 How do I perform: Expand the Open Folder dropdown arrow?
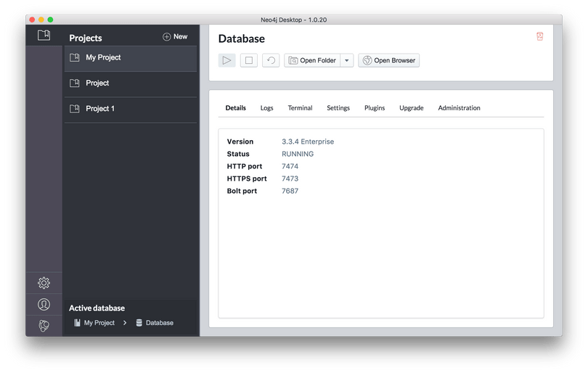click(x=347, y=60)
